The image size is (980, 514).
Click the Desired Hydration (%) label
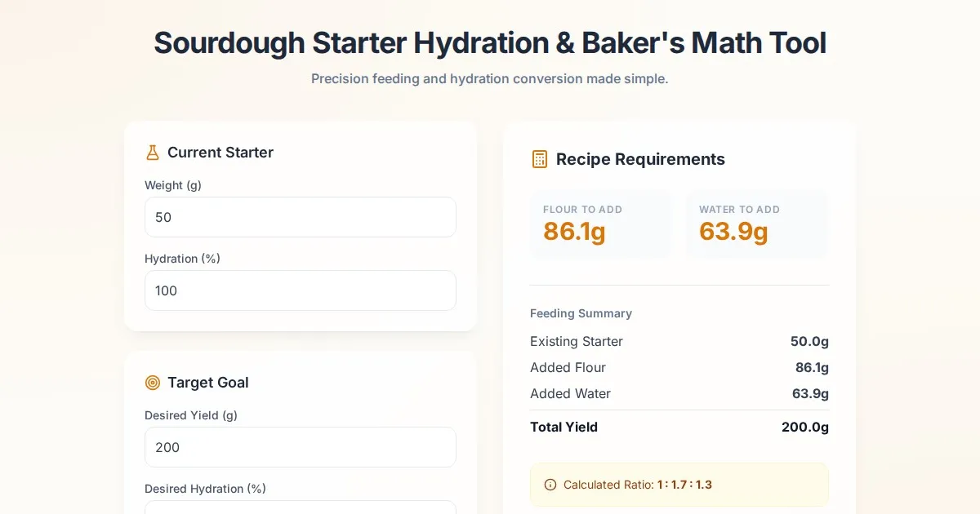click(205, 489)
